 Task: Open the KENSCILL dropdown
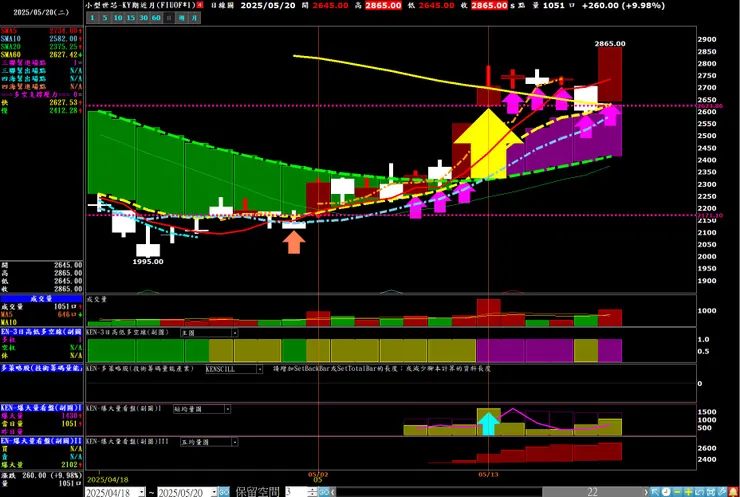234,369
